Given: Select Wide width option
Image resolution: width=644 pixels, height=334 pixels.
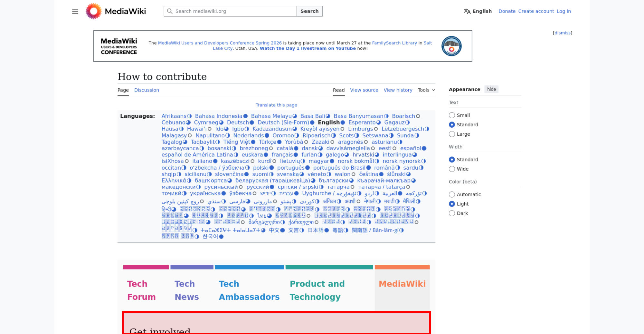Looking at the screenshot, I should (x=452, y=169).
